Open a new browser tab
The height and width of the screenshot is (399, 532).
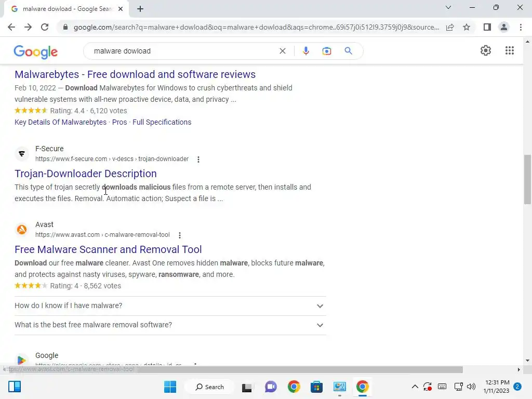[140, 9]
